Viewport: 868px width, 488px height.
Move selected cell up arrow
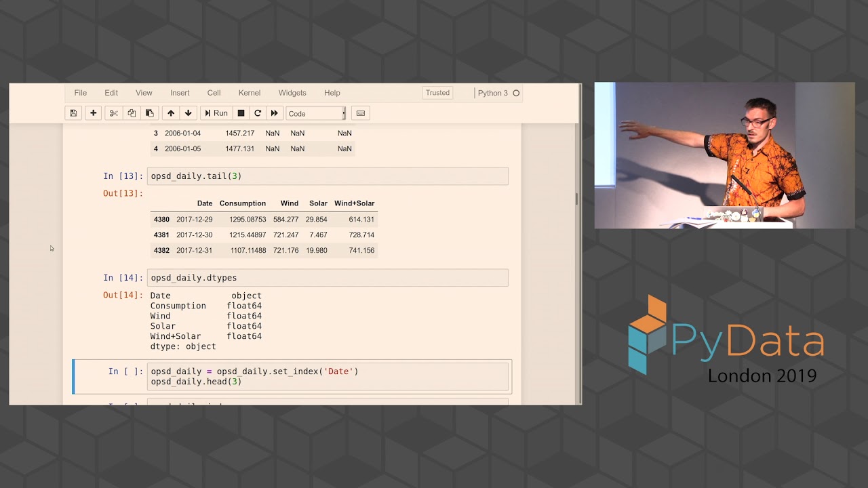(171, 113)
